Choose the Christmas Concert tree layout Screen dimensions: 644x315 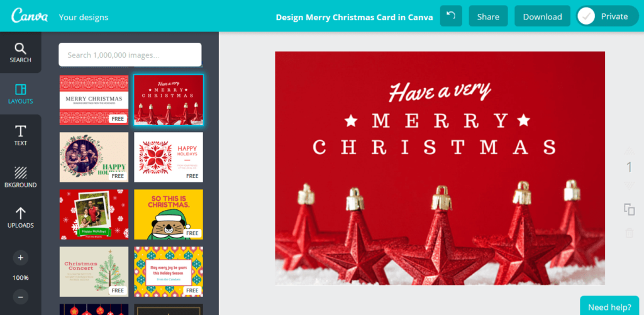[94, 271]
